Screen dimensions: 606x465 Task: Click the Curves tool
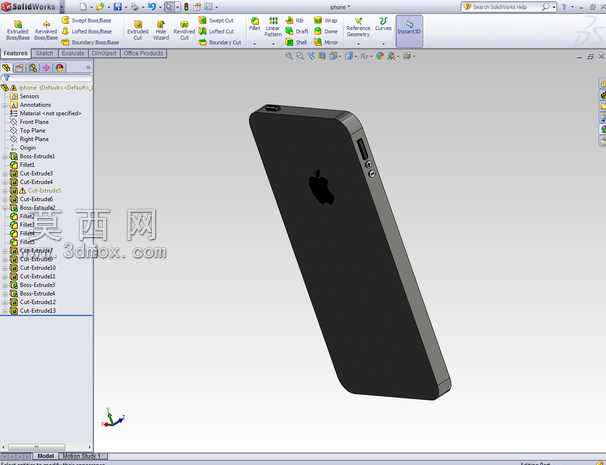coord(383,24)
